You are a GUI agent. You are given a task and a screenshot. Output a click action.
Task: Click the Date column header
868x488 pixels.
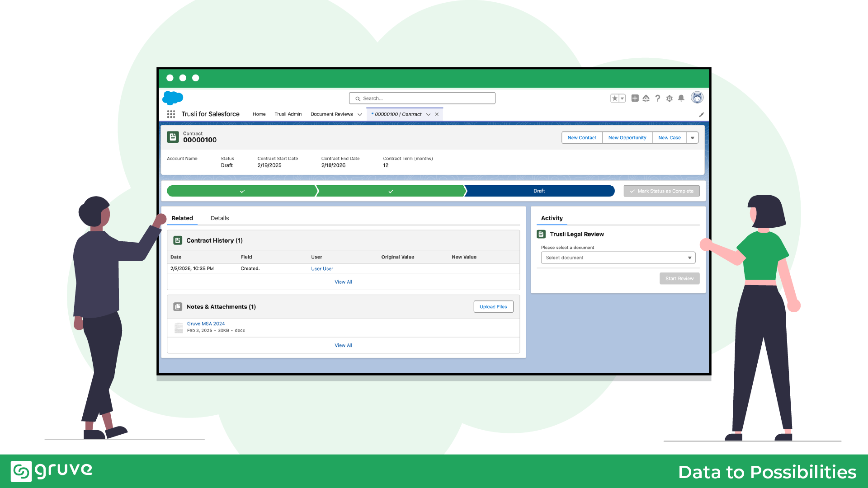pos(176,257)
